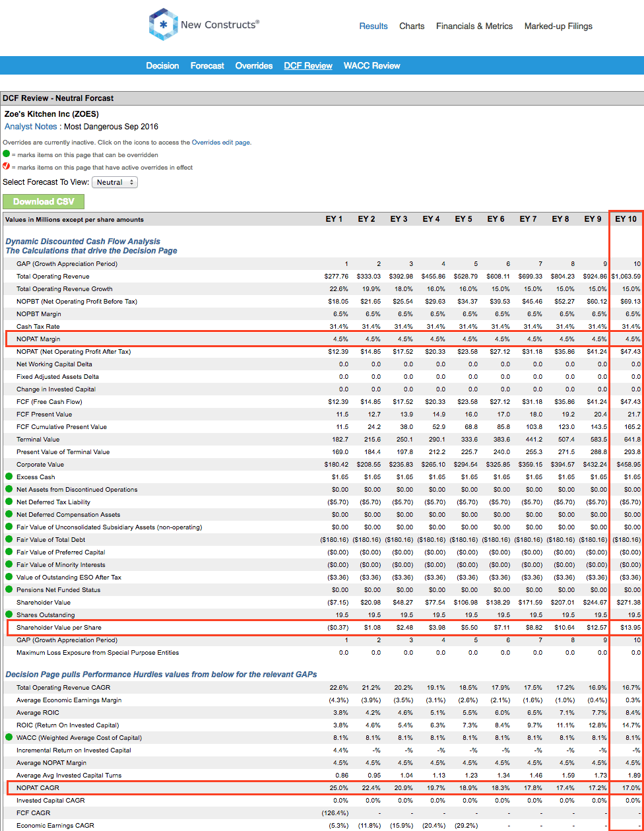
Task: Click the $13.95 shareholder value per share
Action: coord(629,627)
